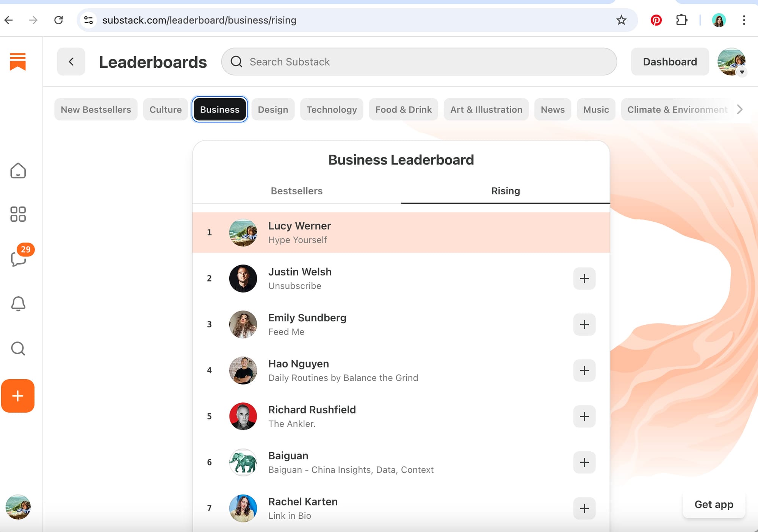Image resolution: width=758 pixels, height=532 pixels.
Task: Open the Pinterest extension icon
Action: point(656,20)
